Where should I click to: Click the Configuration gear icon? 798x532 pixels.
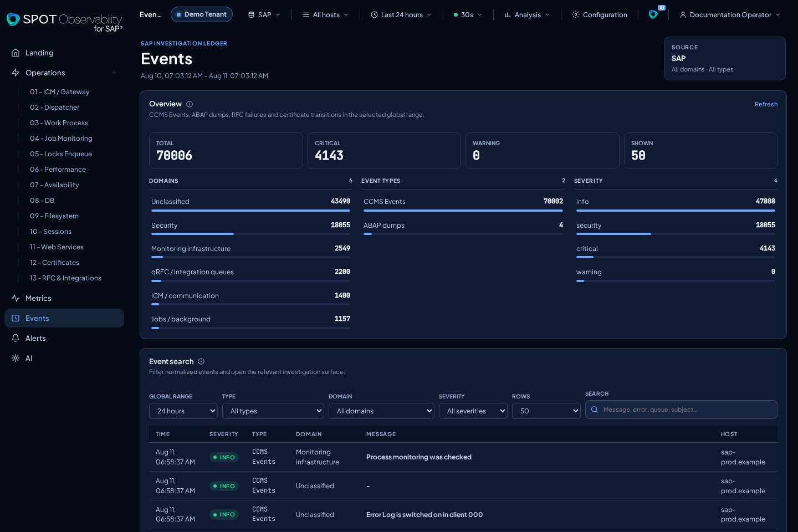576,14
